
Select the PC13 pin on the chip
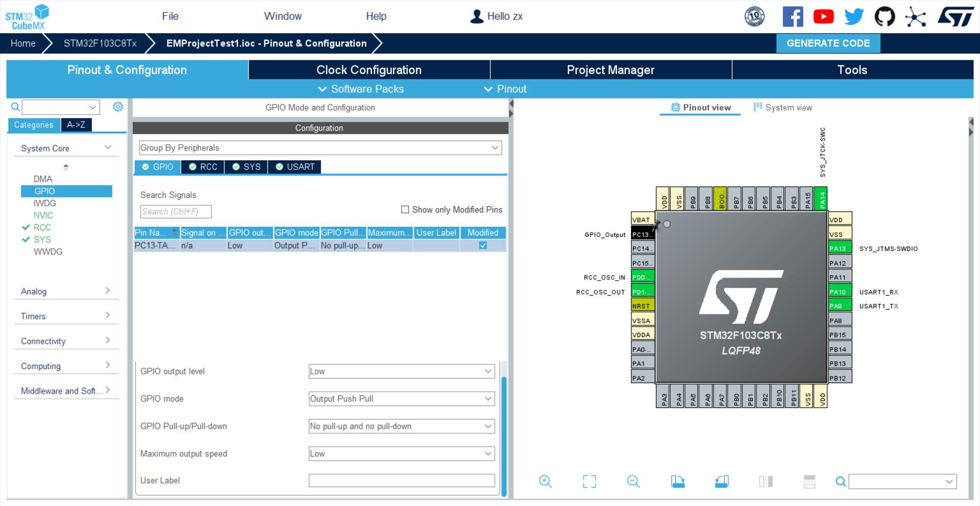pos(643,234)
